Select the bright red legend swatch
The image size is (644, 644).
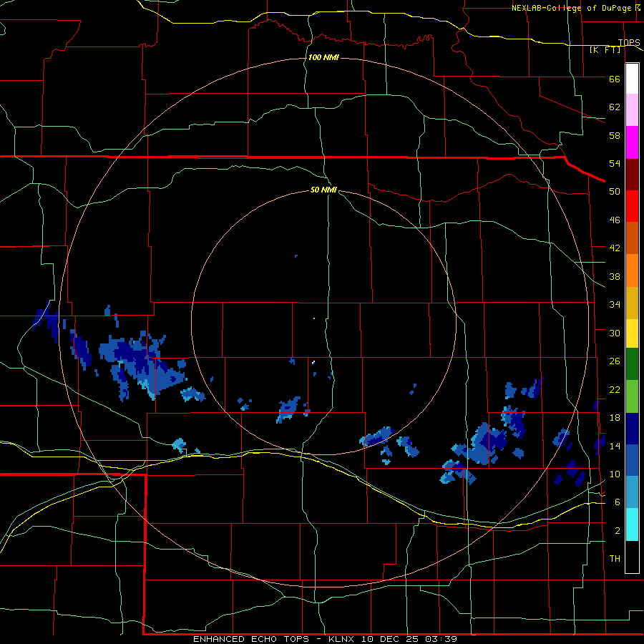(x=632, y=206)
